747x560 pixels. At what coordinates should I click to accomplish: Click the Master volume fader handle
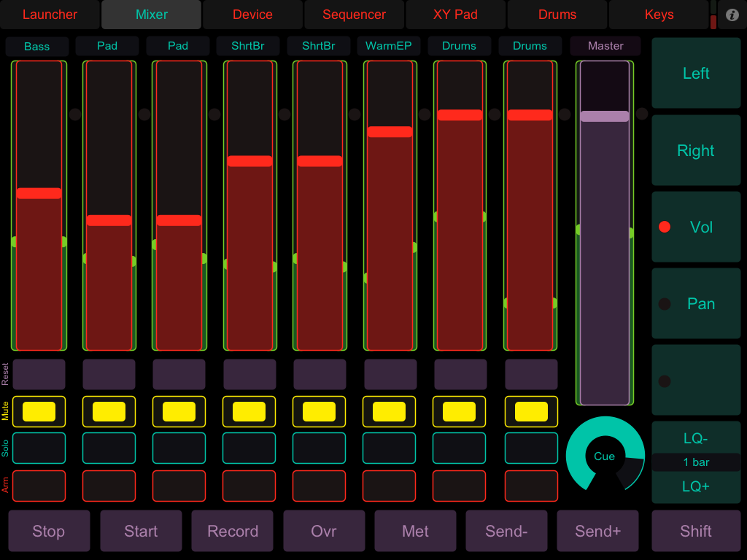[x=605, y=117]
